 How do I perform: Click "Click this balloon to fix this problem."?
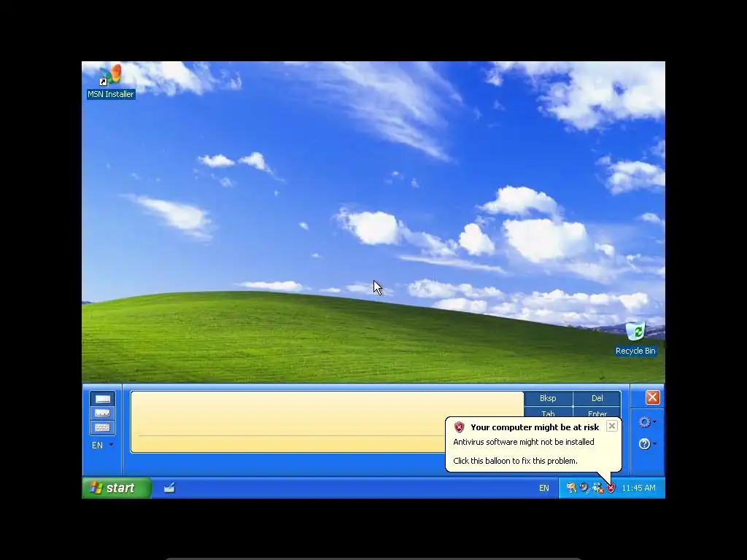515,461
